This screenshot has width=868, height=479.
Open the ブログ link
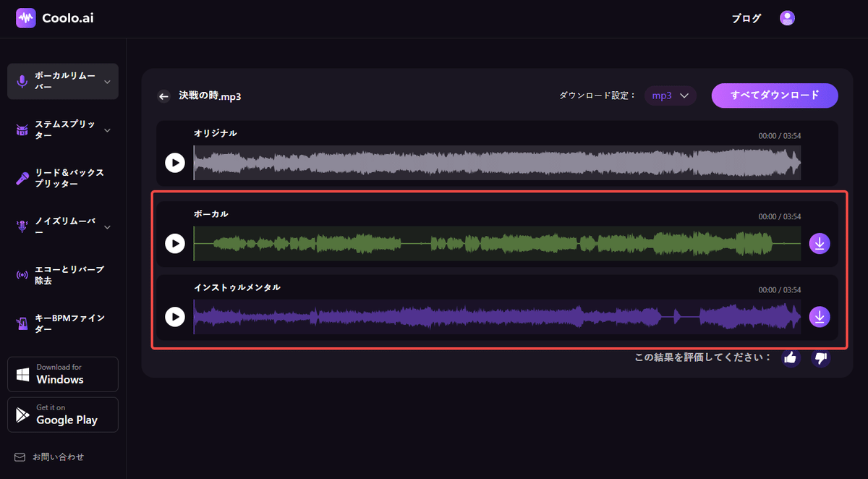click(x=746, y=19)
